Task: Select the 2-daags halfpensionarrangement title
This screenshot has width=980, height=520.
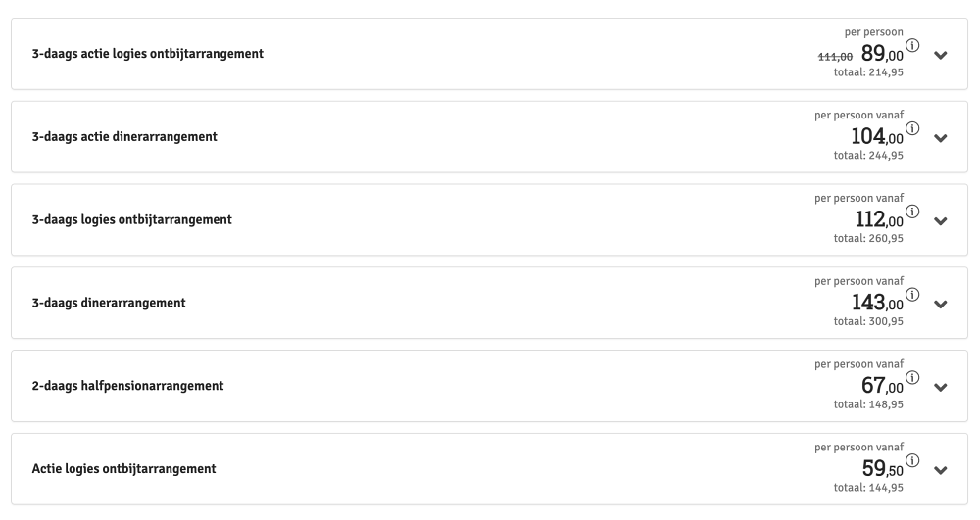Action: coord(127,386)
